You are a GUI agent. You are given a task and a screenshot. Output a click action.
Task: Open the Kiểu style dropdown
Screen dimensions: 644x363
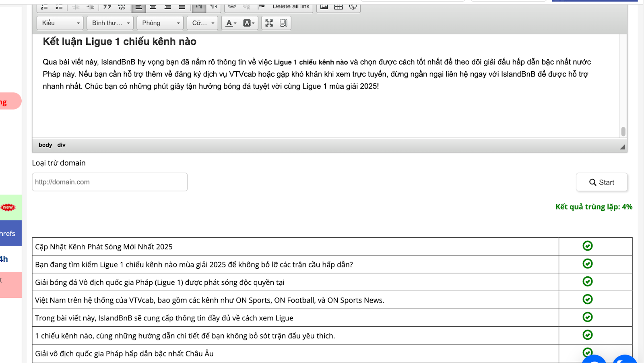point(60,23)
